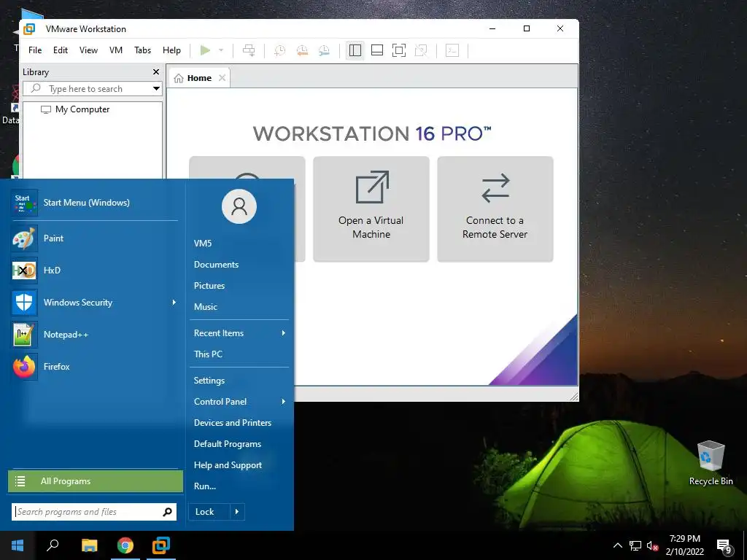This screenshot has height=560, width=747.
Task: Click the Take Snapshot toolbar icon
Action: pos(279,50)
